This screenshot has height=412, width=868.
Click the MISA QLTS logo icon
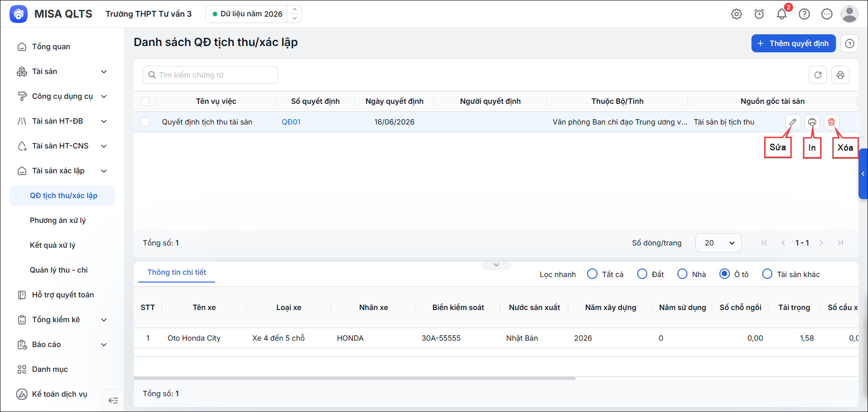19,14
